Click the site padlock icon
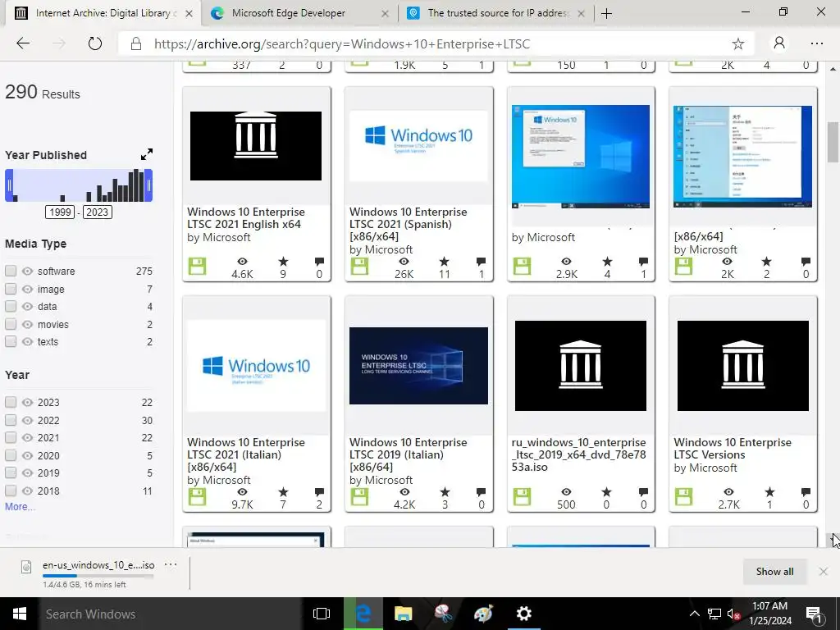Screen dimensions: 840x630 tap(136, 44)
